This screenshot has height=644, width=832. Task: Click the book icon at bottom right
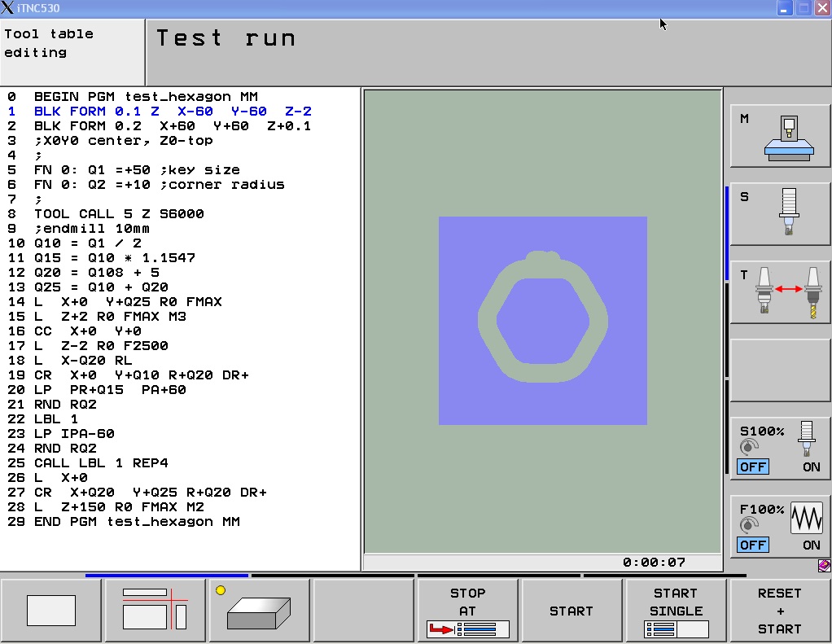pos(824,566)
